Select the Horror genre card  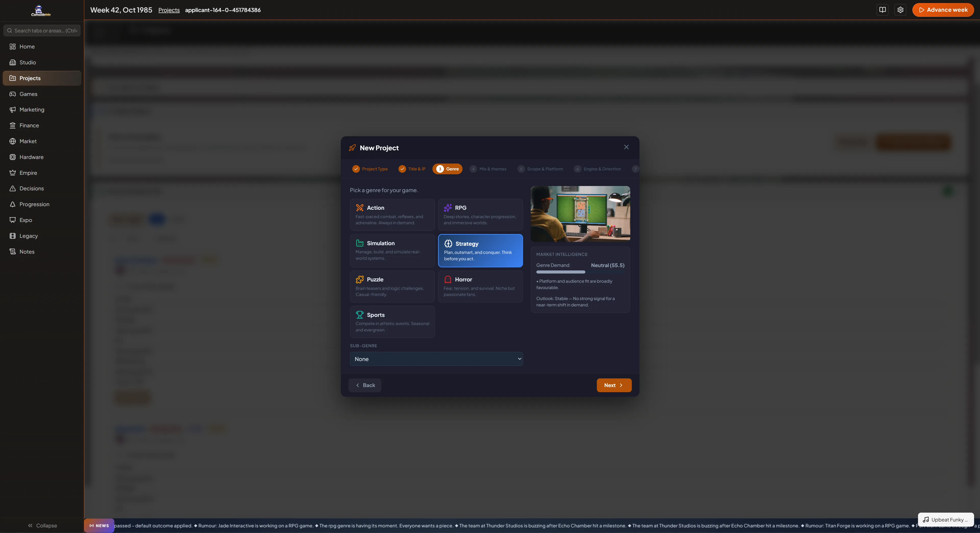480,286
